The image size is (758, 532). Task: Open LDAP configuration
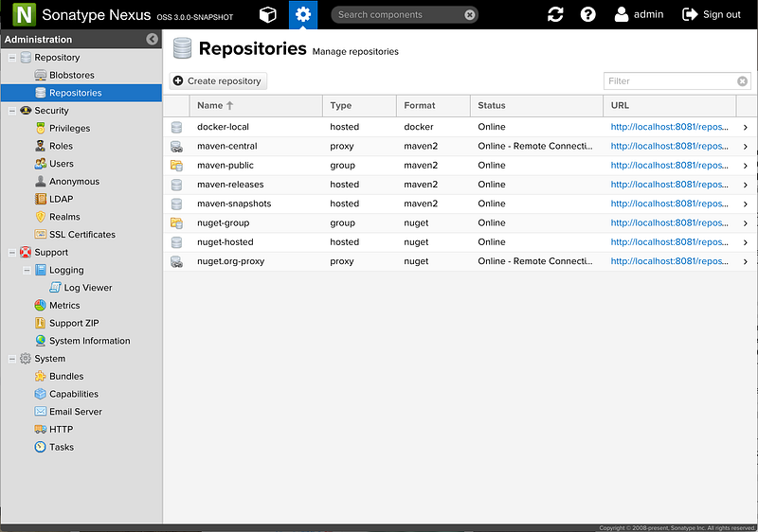click(x=61, y=199)
